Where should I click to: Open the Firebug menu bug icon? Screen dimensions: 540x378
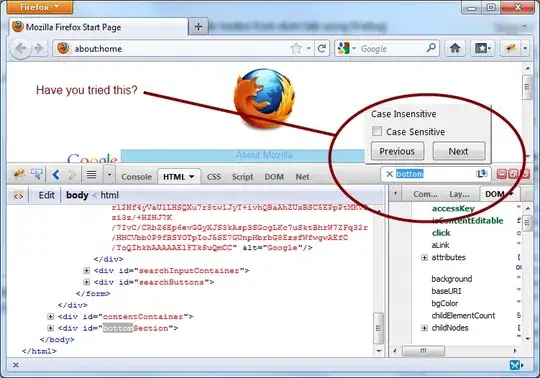tap(19, 175)
